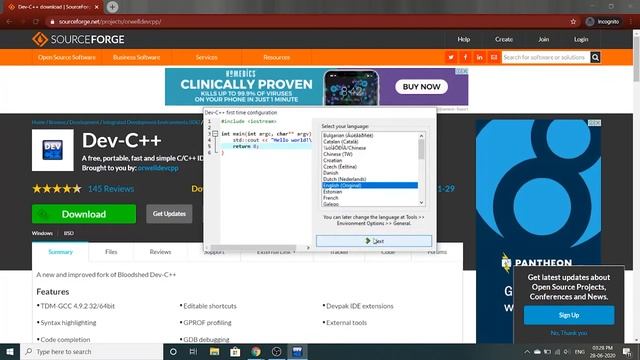Open SourceForge Facebook icon link
The image size is (640, 360).
[465, 58]
